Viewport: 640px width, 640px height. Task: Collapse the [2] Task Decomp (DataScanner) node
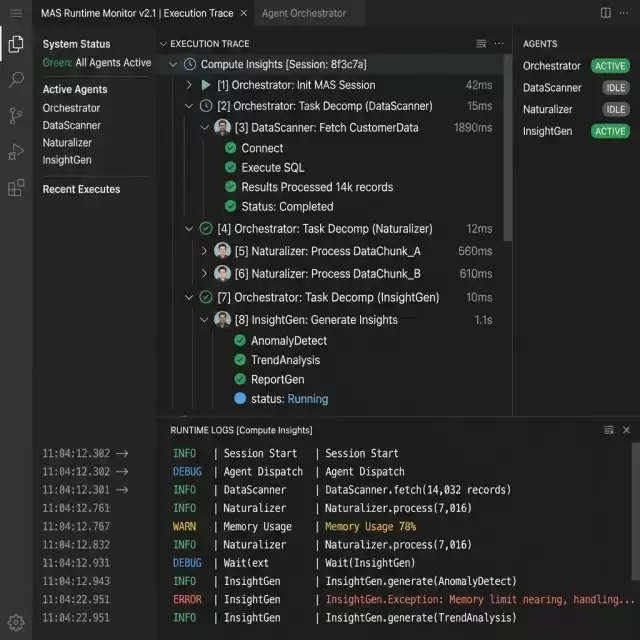[x=189, y=106]
